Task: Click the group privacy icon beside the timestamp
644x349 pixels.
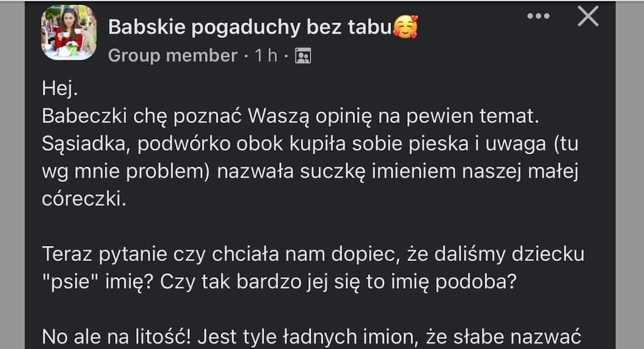Action: point(303,56)
